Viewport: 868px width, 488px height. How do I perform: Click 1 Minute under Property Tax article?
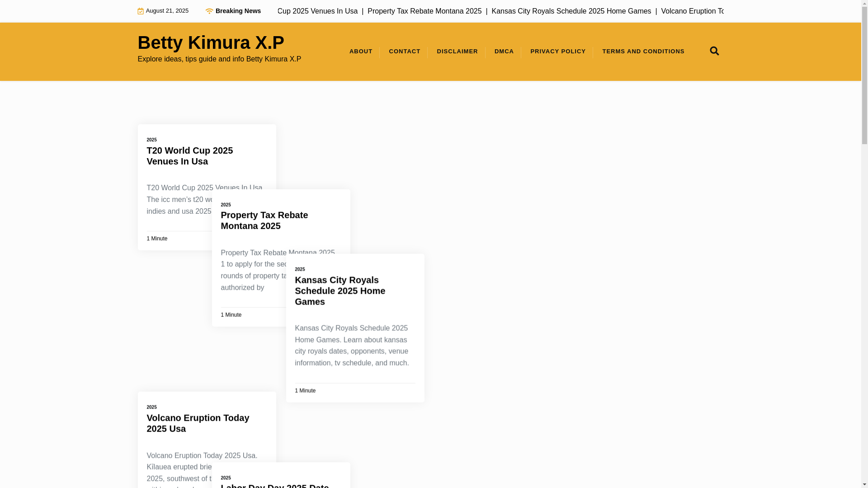tap(231, 315)
